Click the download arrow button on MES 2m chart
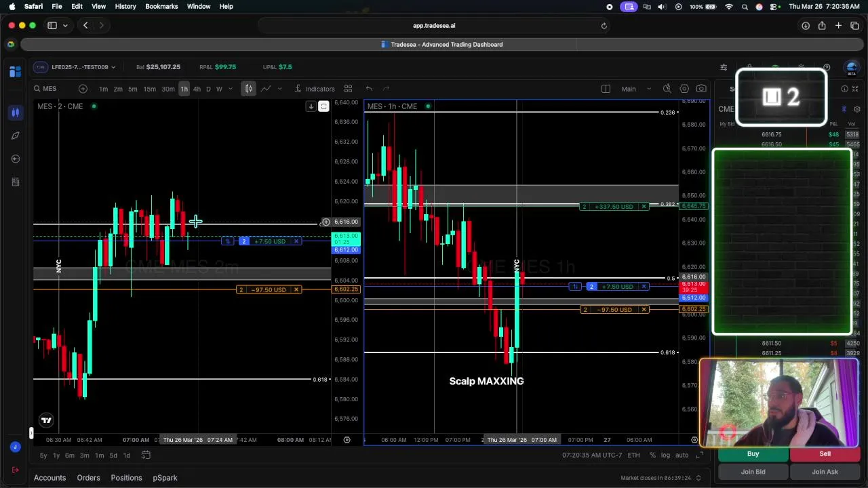868x488 pixels. click(311, 106)
